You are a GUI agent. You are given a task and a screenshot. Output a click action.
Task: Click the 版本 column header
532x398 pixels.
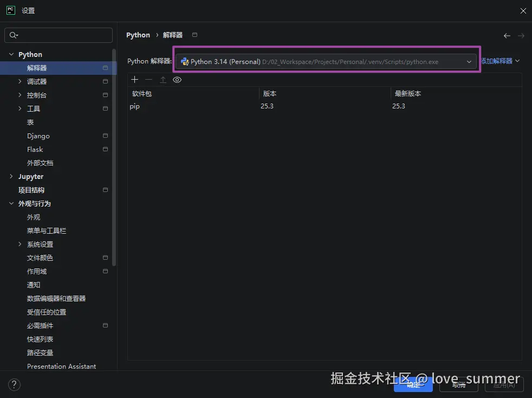point(270,94)
